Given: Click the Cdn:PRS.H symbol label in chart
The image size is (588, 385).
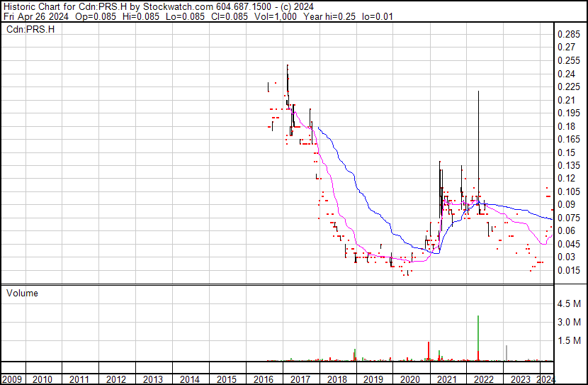Looking at the screenshot, I should click(x=30, y=29).
